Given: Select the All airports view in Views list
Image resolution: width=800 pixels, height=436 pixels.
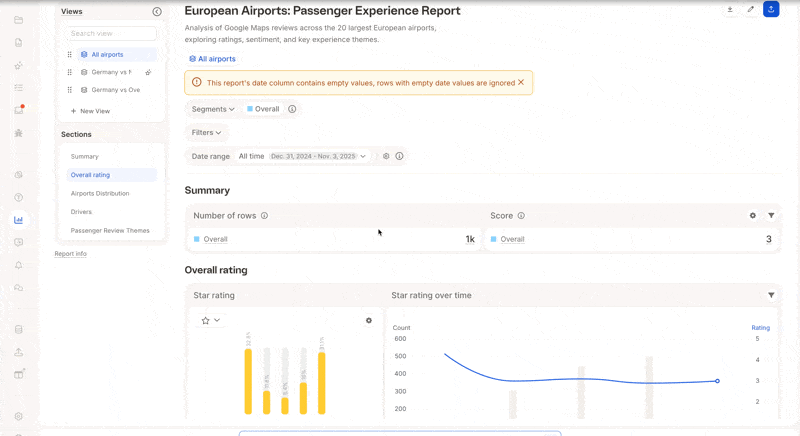Looking at the screenshot, I should (117, 55).
